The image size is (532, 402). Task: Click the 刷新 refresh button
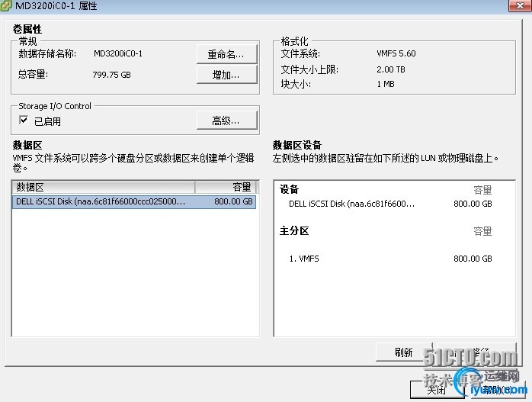[404, 352]
